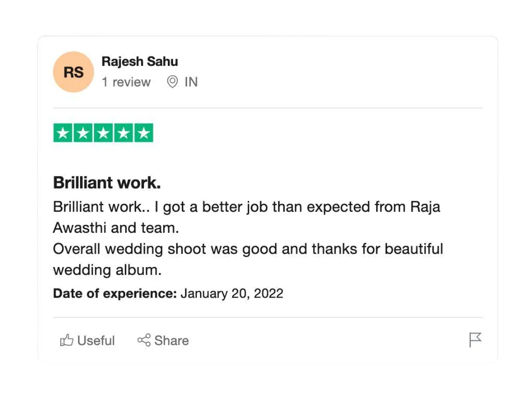Click the review sentence mentioning Raja Awasthi

(247, 217)
